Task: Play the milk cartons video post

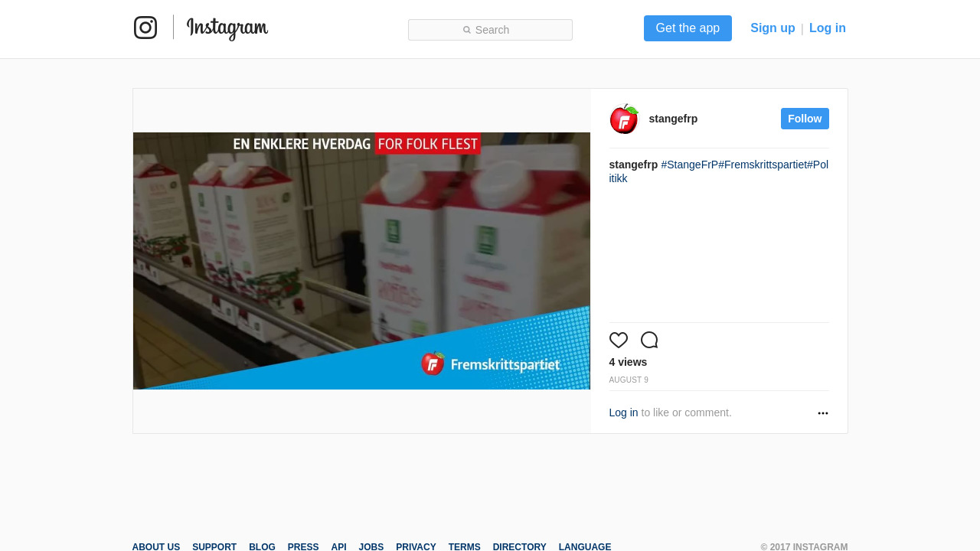Action: (x=361, y=261)
